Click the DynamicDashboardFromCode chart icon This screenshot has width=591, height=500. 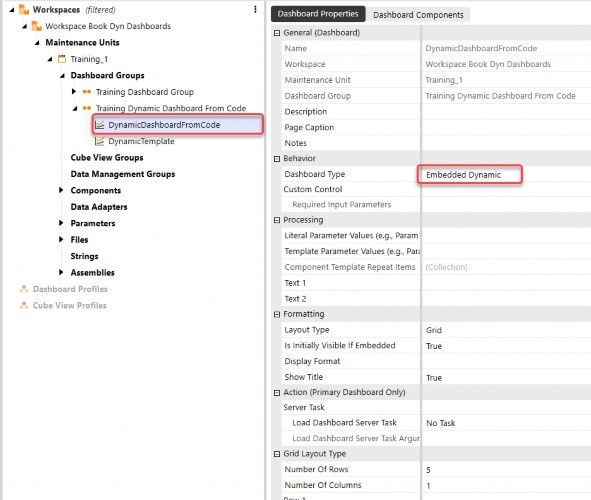(x=100, y=125)
